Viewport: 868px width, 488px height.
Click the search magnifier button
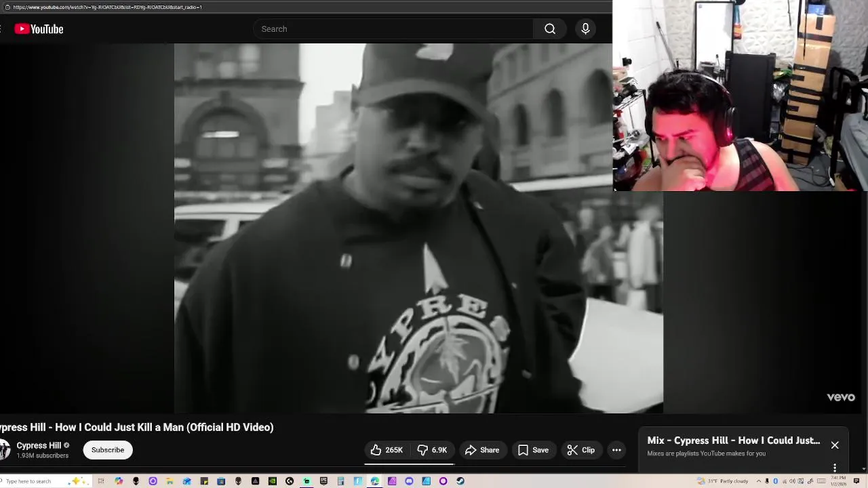pyautogui.click(x=550, y=29)
